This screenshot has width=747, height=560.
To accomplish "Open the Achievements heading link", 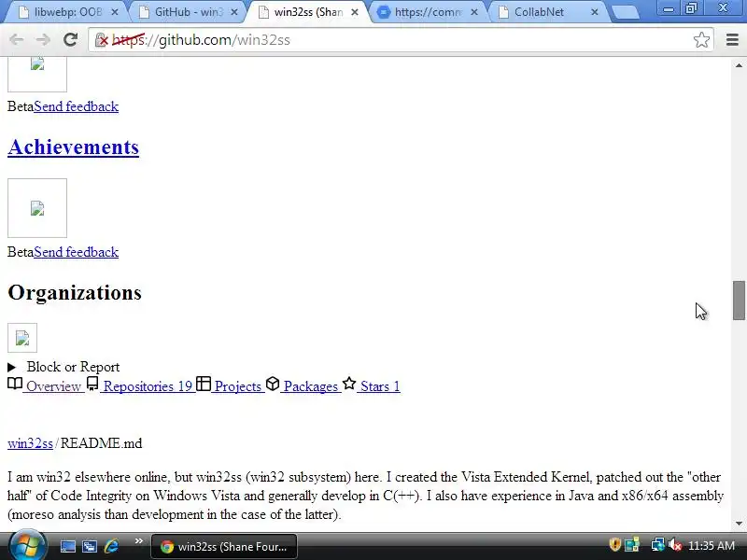I will (74, 147).
